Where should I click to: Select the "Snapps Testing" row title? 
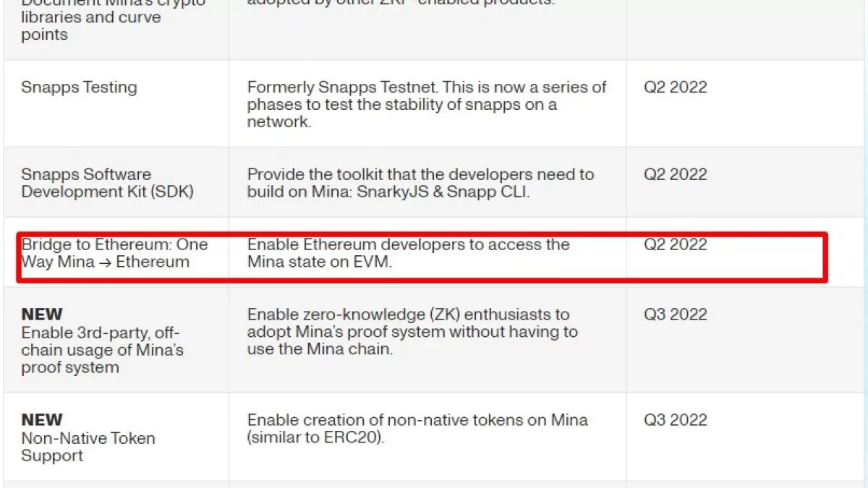point(79,87)
